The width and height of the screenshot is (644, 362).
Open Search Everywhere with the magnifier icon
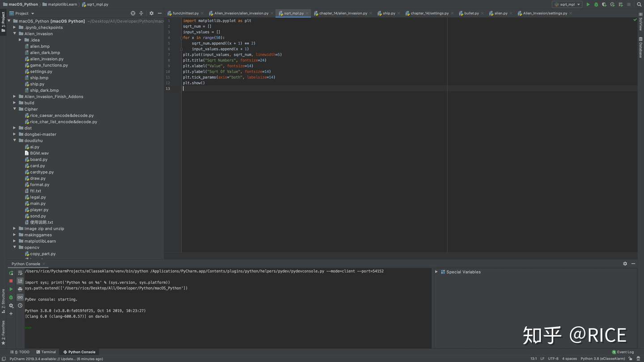coord(639,4)
